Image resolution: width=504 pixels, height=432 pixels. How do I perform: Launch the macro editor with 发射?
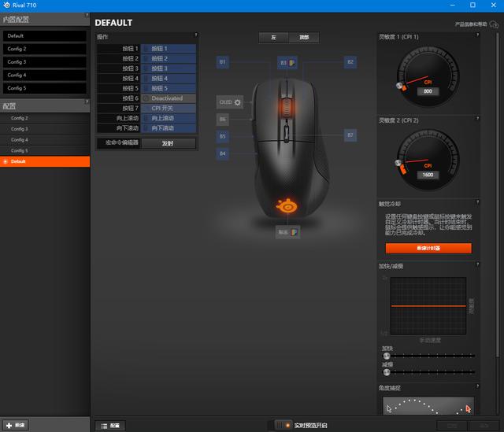(x=169, y=143)
